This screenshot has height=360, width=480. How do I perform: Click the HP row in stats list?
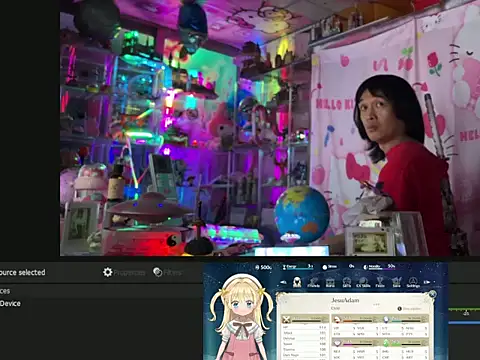point(304,327)
